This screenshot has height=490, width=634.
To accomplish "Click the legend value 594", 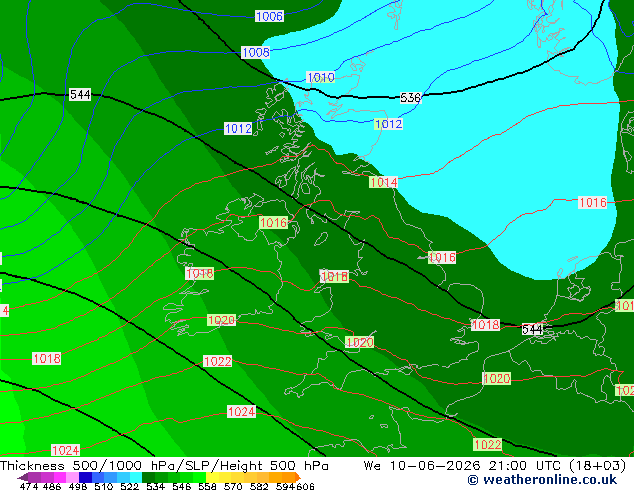I will click(x=285, y=486).
